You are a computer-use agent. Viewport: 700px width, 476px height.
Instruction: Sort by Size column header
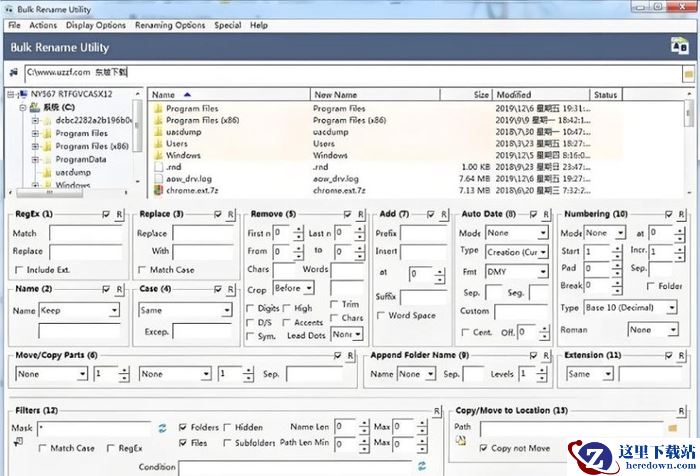click(466, 95)
